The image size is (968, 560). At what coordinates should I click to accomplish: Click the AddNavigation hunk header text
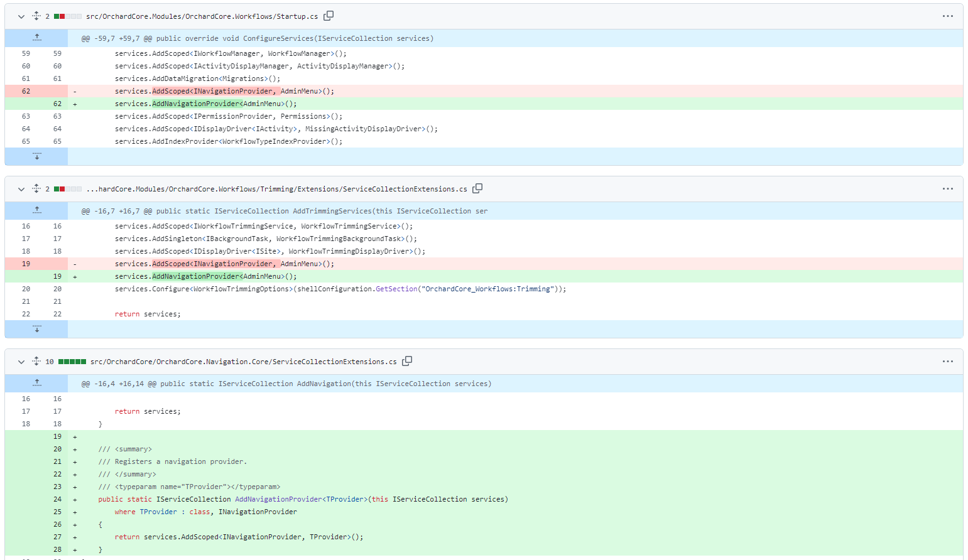(286, 384)
